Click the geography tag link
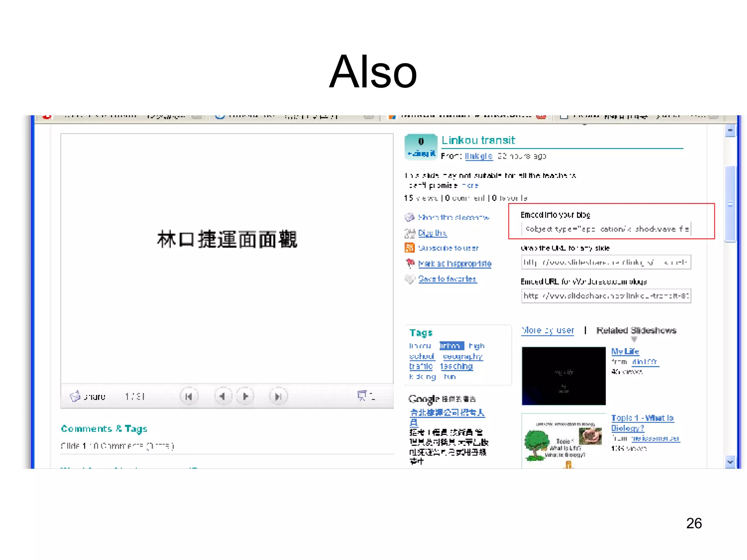The width and height of the screenshot is (747, 560). click(462, 356)
